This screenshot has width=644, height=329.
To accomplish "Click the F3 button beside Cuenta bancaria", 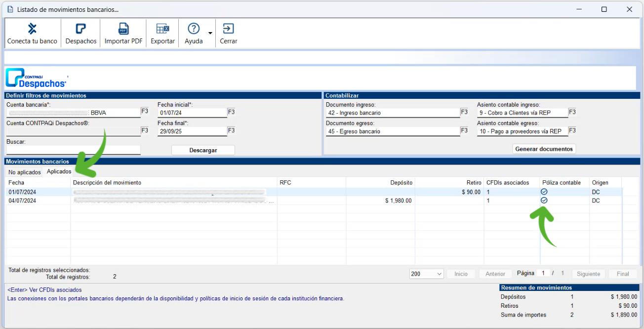I will tap(145, 112).
